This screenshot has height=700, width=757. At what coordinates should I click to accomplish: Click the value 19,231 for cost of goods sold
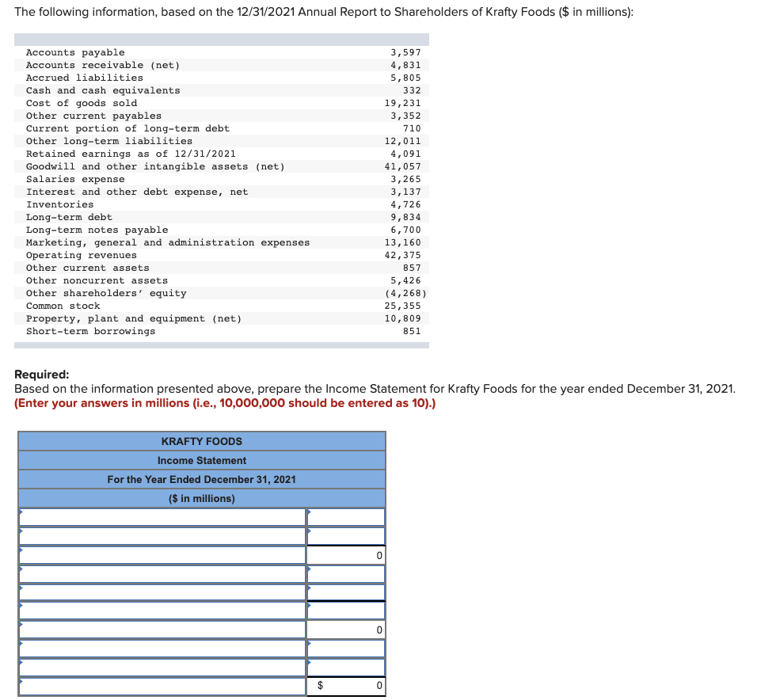point(402,103)
